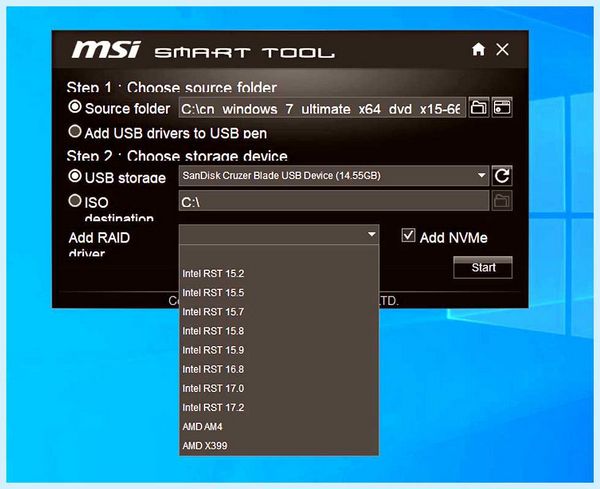Choose Intel RST 15.2 driver
The image size is (600, 489).
(279, 274)
